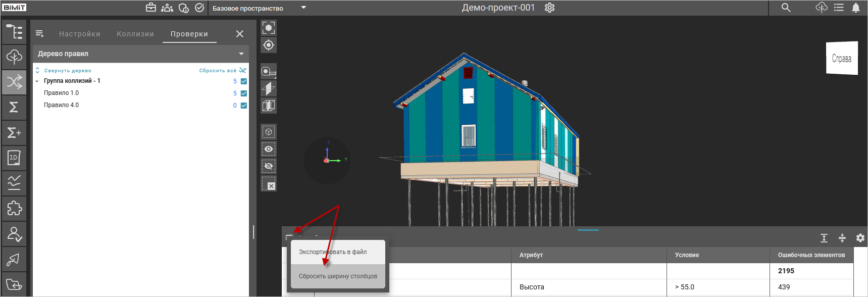This screenshot has height=297, width=868.
Task: Click the Сбросить всё link
Action: [x=218, y=71]
